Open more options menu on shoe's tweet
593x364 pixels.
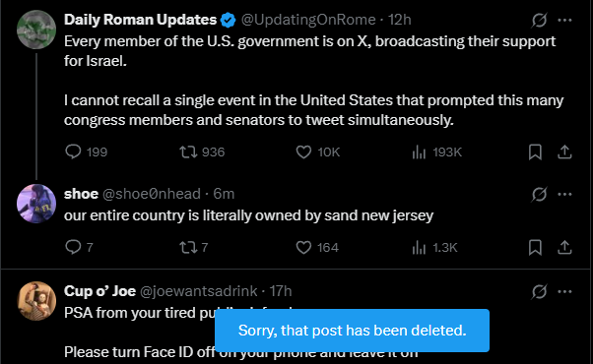coord(564,195)
